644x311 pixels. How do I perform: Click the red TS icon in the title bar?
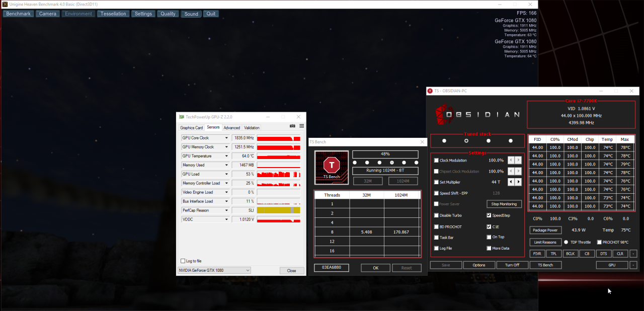pyautogui.click(x=430, y=91)
